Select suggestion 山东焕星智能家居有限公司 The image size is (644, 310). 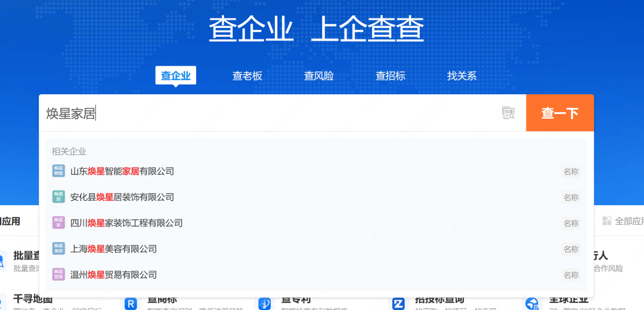click(x=122, y=171)
